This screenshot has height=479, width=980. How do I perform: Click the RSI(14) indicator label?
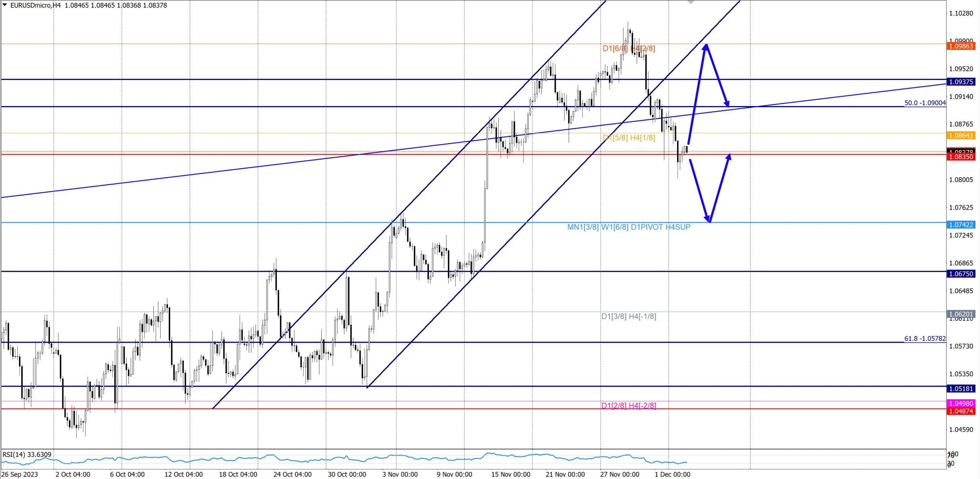(27, 454)
